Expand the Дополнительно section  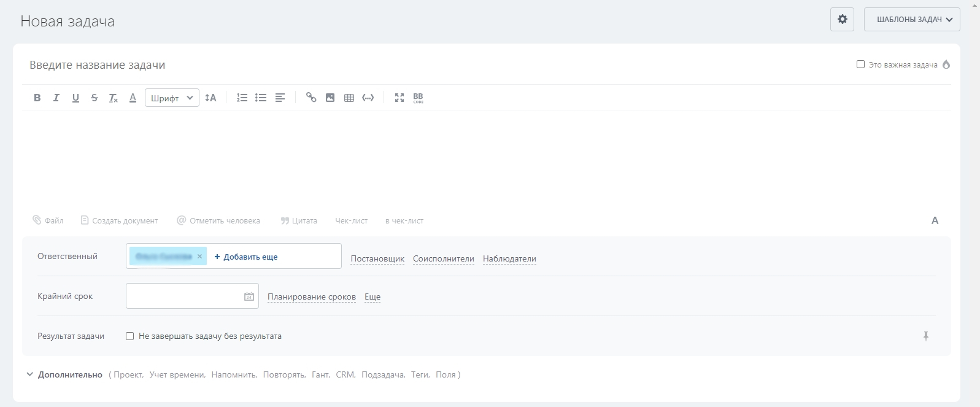tap(64, 374)
